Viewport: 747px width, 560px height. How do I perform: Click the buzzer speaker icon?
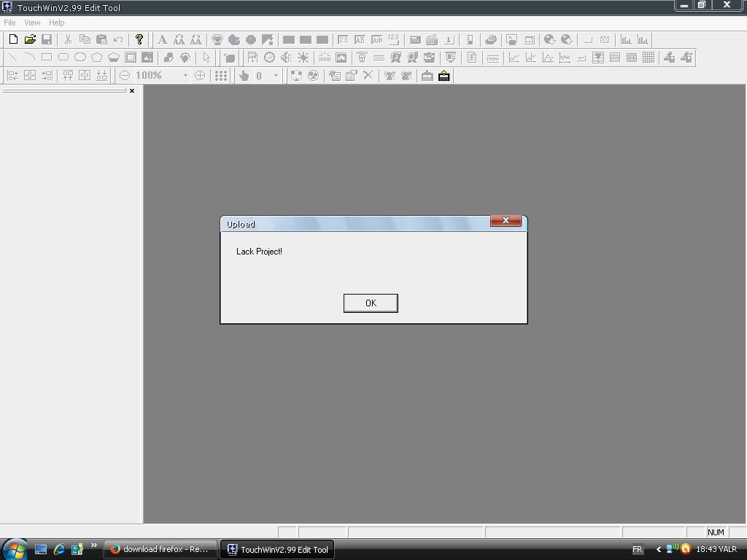[286, 58]
